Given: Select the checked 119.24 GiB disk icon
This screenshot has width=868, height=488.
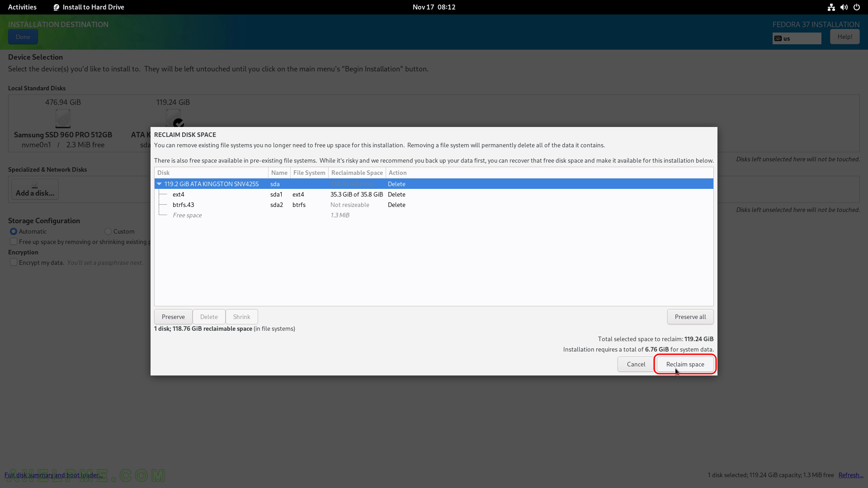Looking at the screenshot, I should pos(174,118).
